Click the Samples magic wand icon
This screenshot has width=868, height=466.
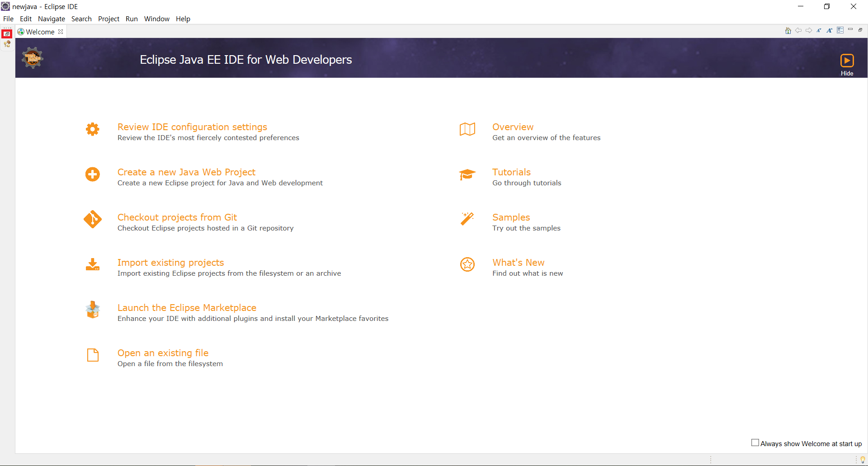[467, 219]
